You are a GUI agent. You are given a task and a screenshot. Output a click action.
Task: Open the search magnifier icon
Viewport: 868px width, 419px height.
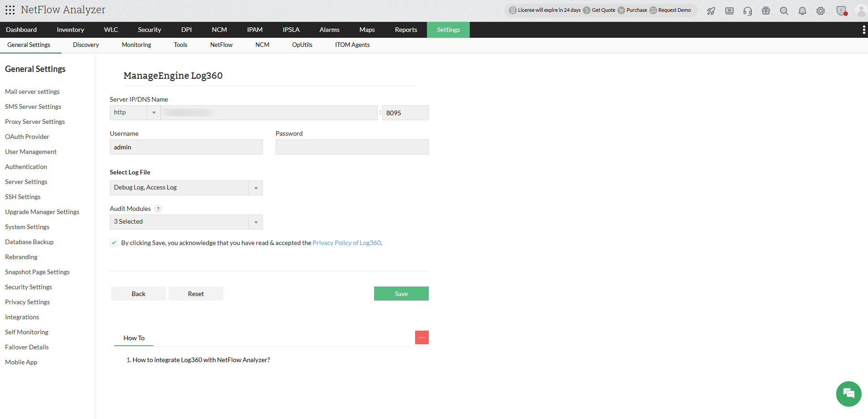coord(784,11)
